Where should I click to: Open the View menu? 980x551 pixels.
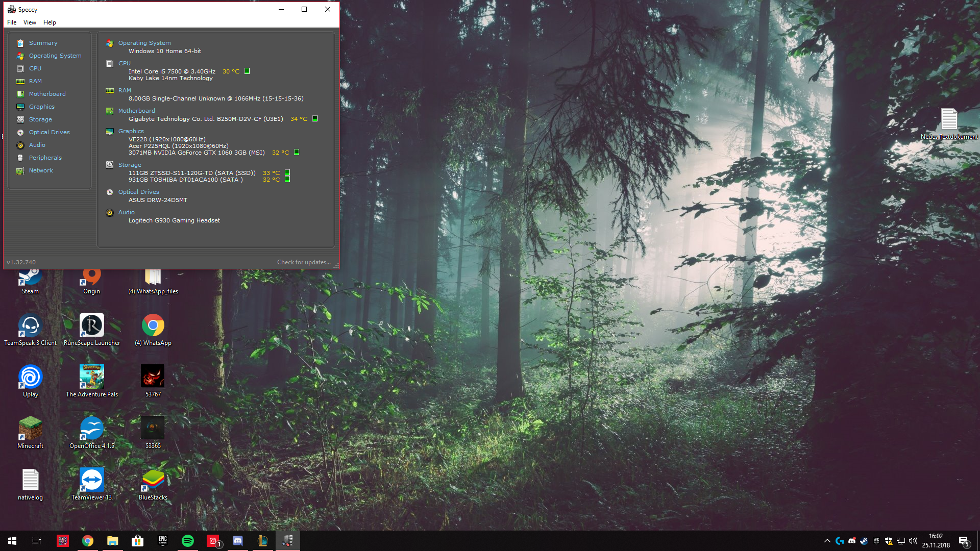tap(30, 22)
